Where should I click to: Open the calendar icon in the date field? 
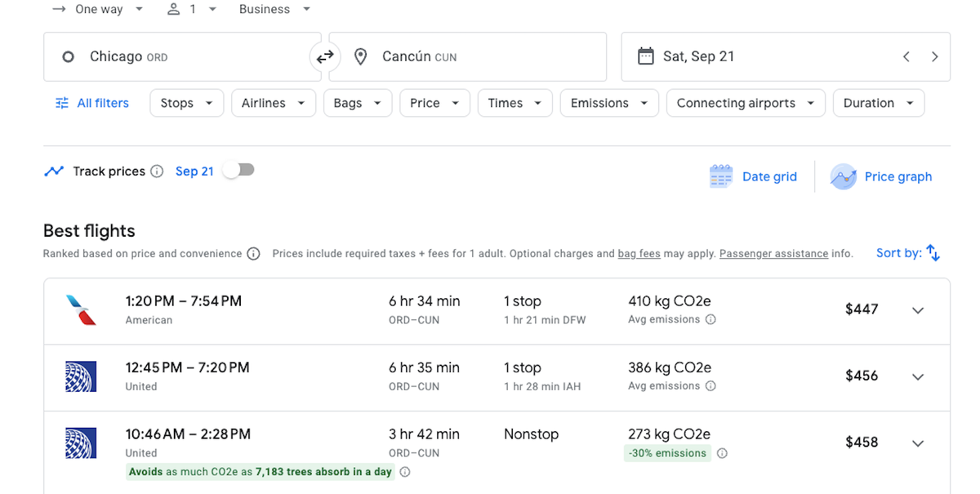(x=648, y=56)
